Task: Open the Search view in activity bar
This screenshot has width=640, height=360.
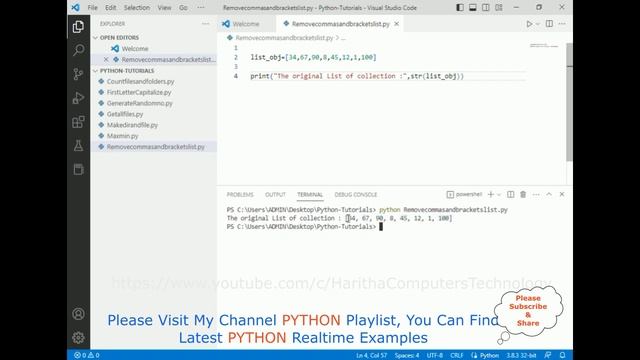Action: tap(78, 50)
